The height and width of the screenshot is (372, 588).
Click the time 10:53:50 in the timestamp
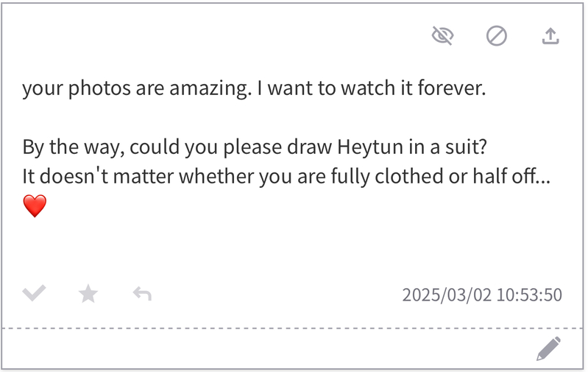[529, 295]
